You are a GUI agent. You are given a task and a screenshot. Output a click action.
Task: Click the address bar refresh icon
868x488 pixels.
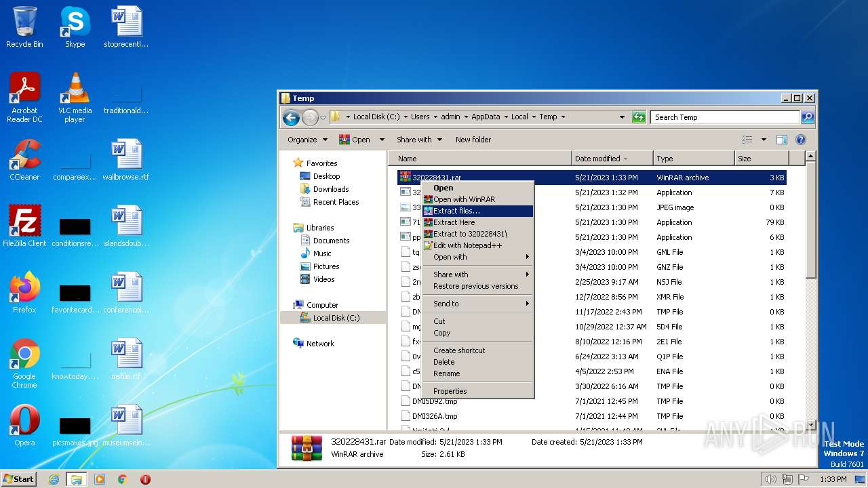[639, 117]
